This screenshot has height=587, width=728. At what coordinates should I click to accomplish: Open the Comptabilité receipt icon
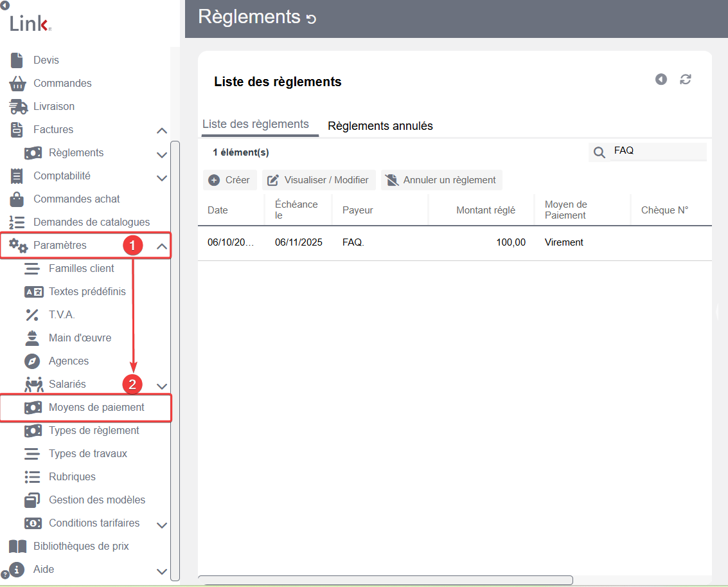coord(17,176)
